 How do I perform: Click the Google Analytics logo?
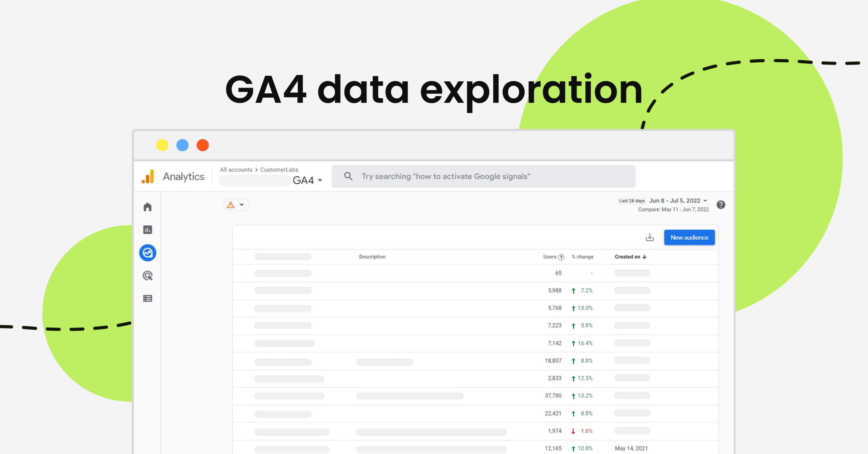pos(148,177)
